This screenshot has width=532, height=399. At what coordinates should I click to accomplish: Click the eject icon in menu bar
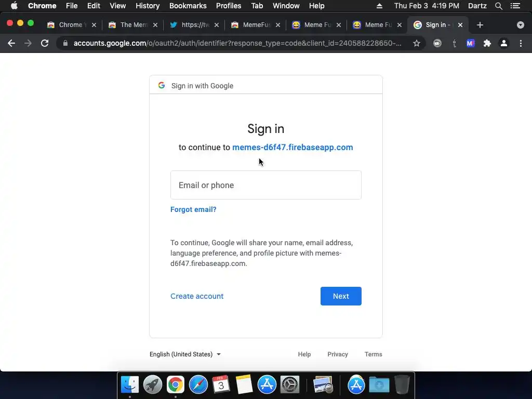click(379, 6)
